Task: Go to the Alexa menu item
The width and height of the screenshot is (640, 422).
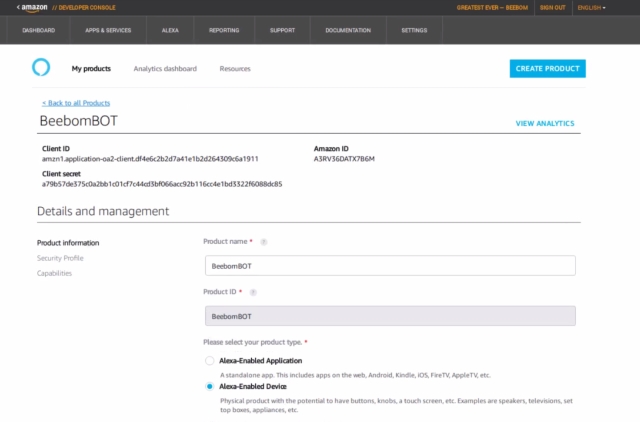Action: coord(170,30)
